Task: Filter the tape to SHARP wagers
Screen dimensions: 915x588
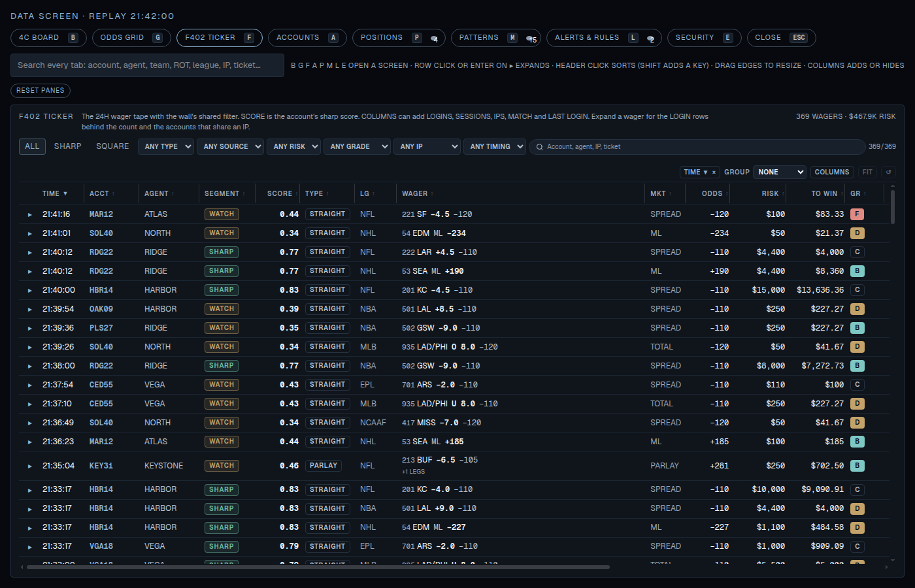Action: (68, 146)
